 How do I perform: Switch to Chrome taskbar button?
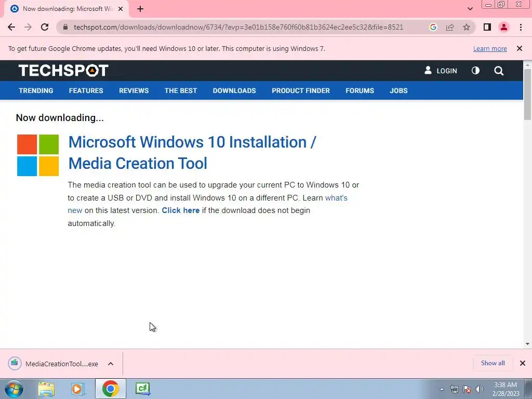tap(110, 389)
